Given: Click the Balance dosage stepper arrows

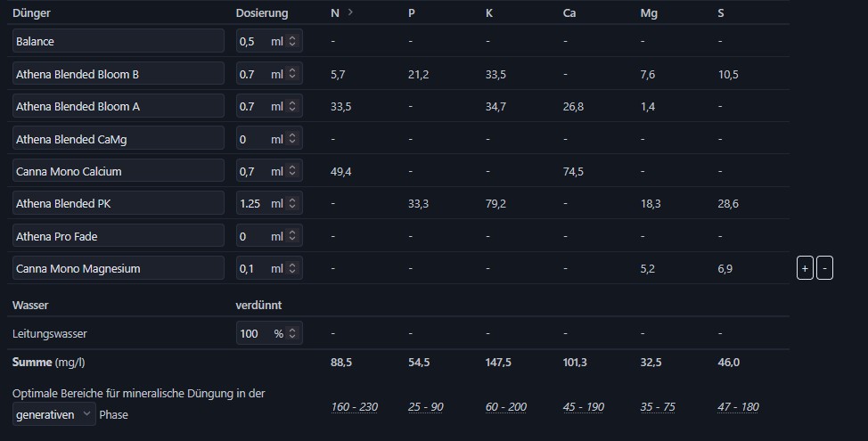Looking at the screenshot, I should click(x=293, y=42).
